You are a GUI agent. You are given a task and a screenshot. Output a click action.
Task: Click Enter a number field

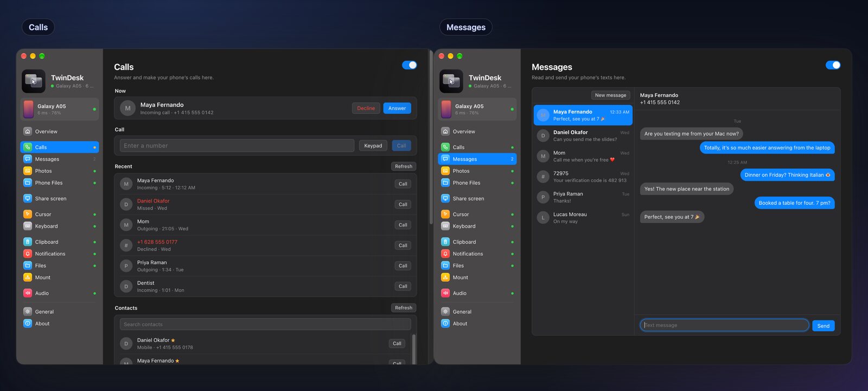click(x=237, y=146)
